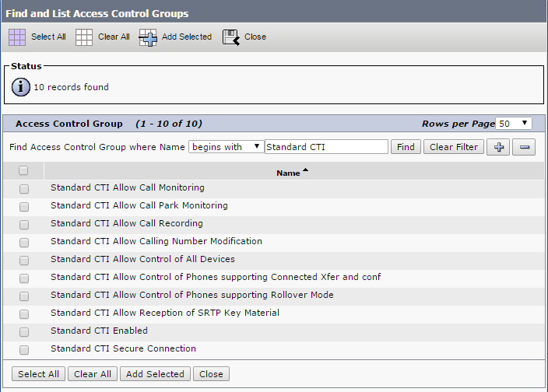
Task: Toggle the header select-all checkbox
Action: point(23,171)
